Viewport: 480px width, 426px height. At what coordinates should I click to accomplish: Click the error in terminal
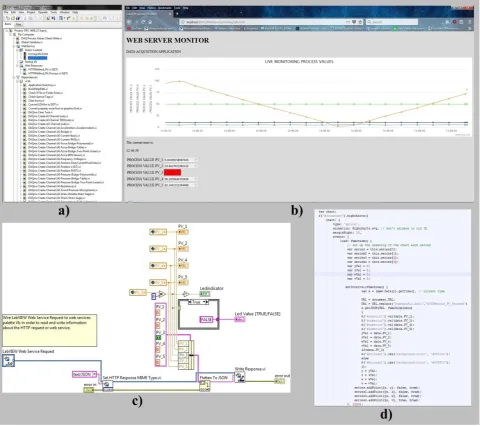89,390
